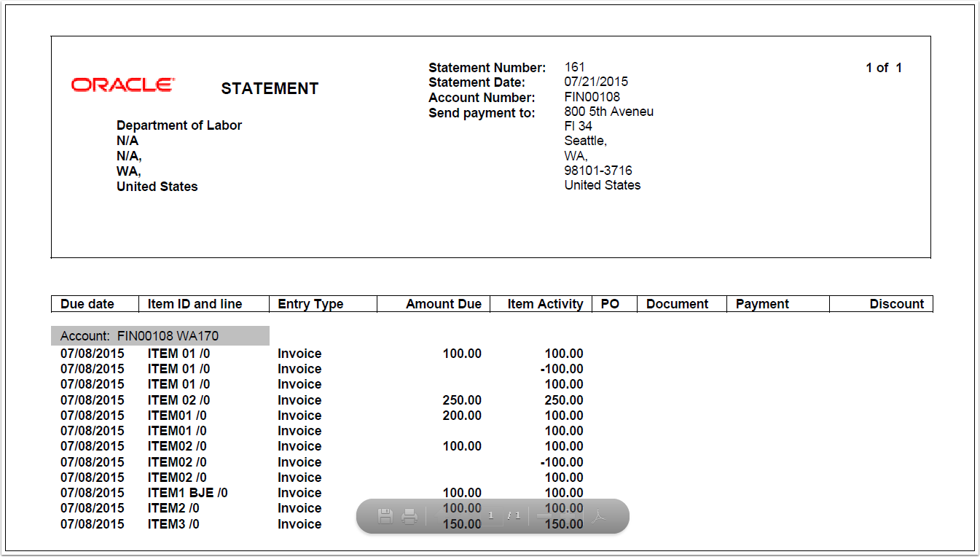980x557 pixels.
Task: Click the due date in ITEM 02 /0 row
Action: [x=93, y=400]
